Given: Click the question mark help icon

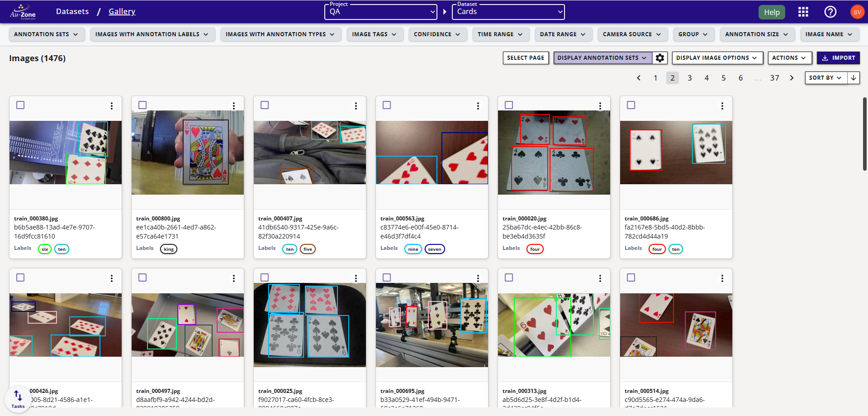Looking at the screenshot, I should (830, 12).
